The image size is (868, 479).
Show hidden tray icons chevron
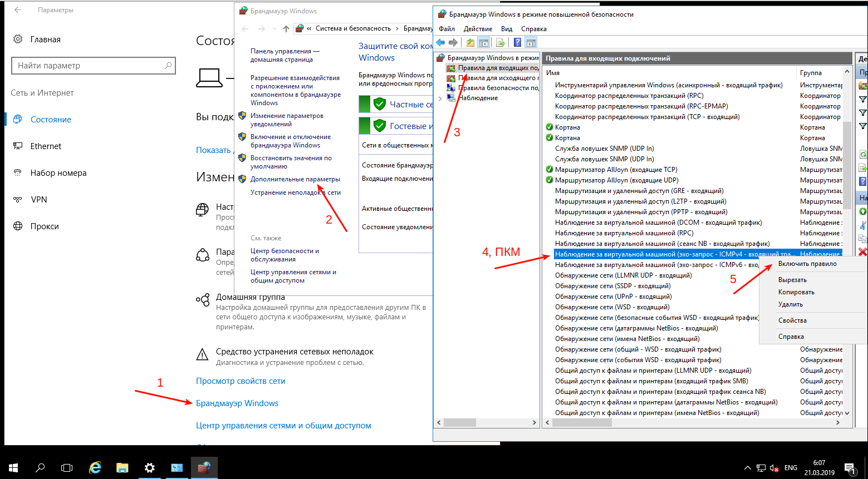pos(747,468)
